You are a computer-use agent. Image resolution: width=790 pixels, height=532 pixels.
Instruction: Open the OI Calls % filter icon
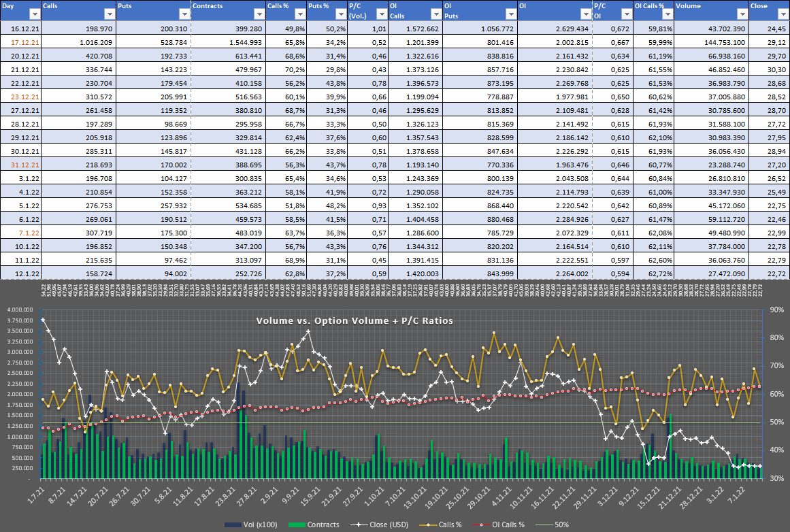pyautogui.click(x=668, y=12)
